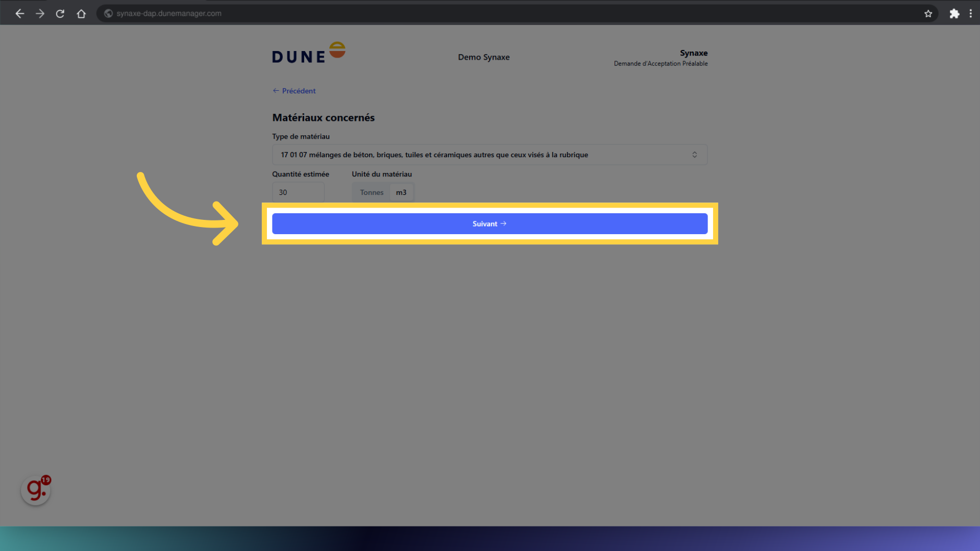Open the browser extensions puzzle icon
This screenshot has height=551, width=980.
[x=954, y=14]
